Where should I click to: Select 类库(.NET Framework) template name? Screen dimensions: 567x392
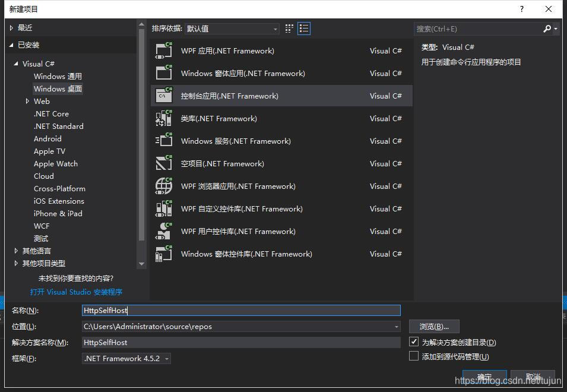click(218, 118)
